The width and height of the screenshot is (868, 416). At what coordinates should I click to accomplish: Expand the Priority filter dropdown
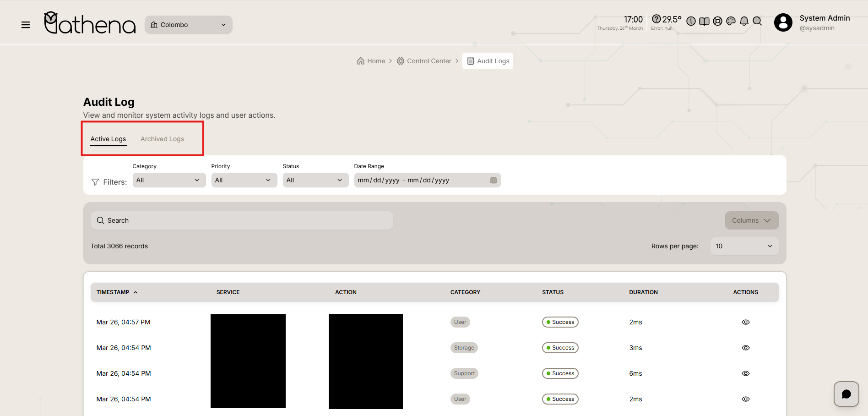pyautogui.click(x=244, y=180)
